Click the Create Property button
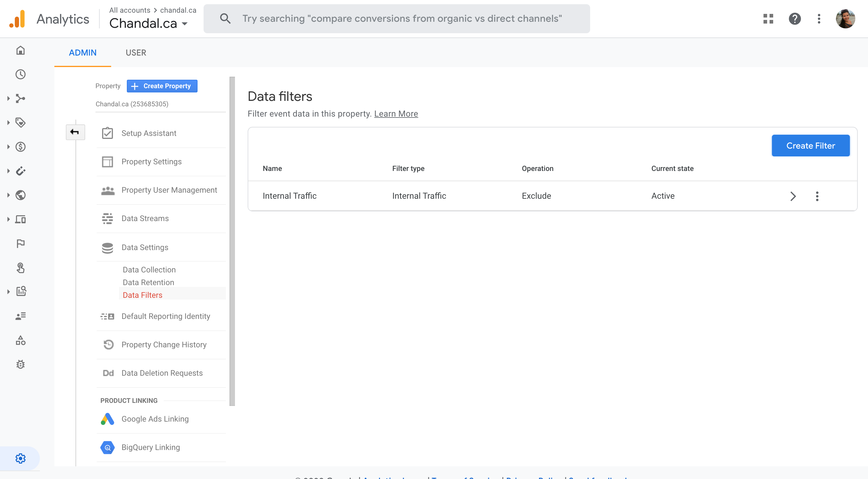 162,86
